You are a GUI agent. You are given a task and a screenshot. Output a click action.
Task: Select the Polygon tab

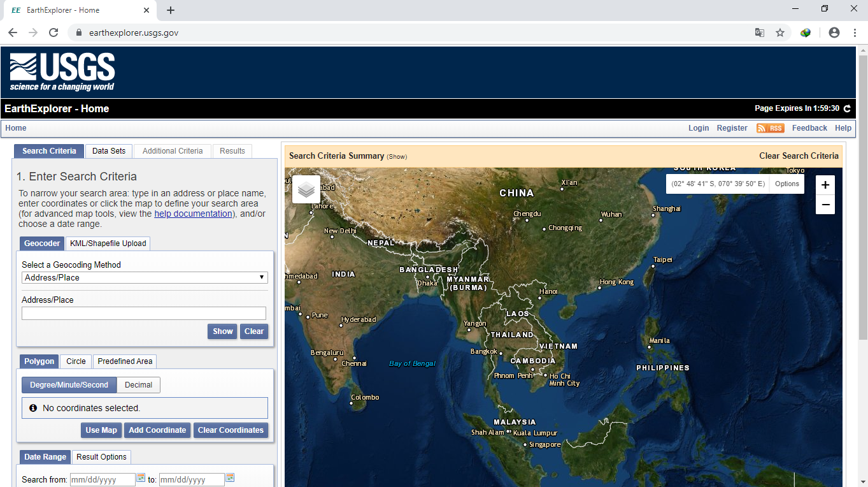tap(39, 361)
